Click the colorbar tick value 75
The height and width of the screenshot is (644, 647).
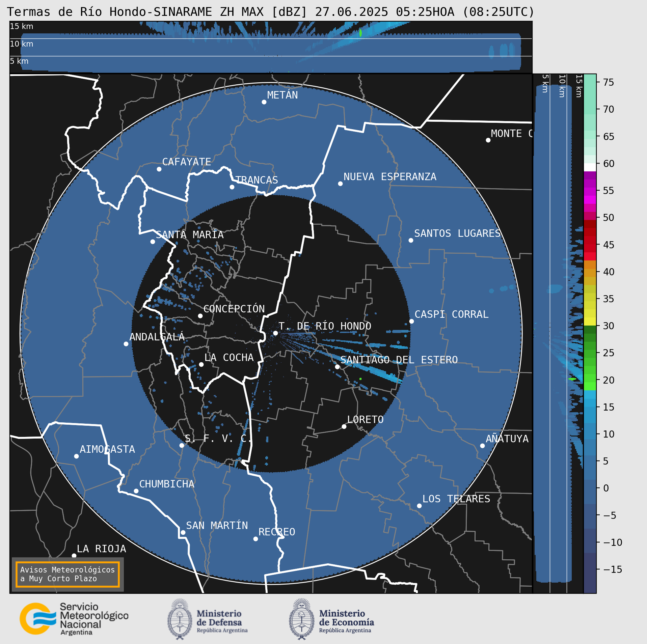tap(609, 82)
